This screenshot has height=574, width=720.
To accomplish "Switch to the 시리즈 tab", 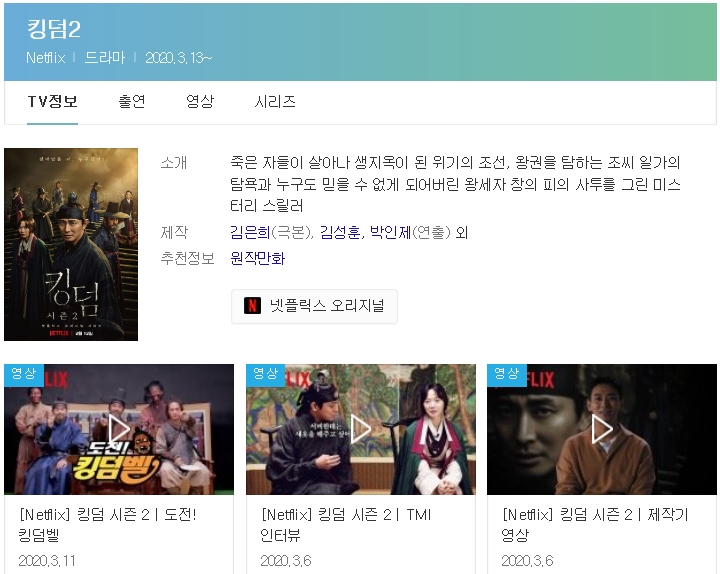I will click(x=275, y=101).
